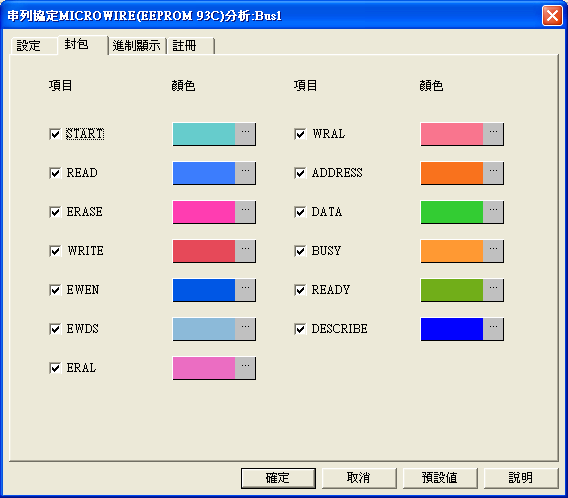Open help with the 說明 button
This screenshot has width=568, height=498.
(521, 478)
